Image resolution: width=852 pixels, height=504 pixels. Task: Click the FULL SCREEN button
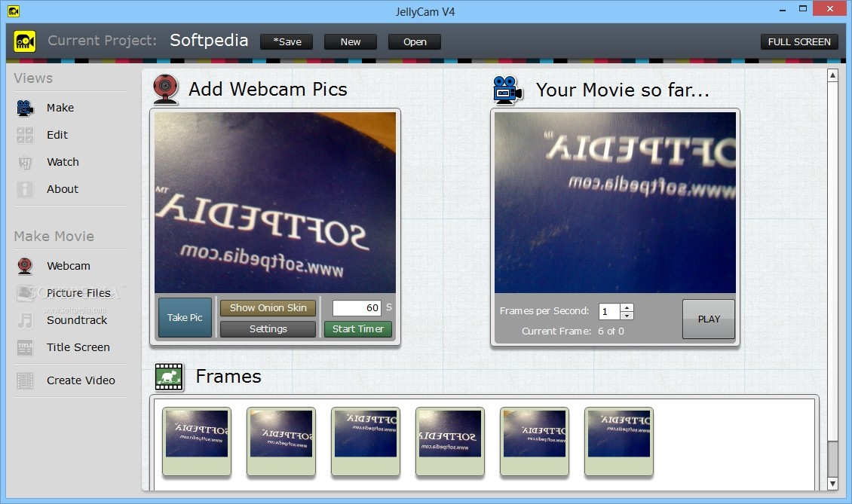[799, 42]
